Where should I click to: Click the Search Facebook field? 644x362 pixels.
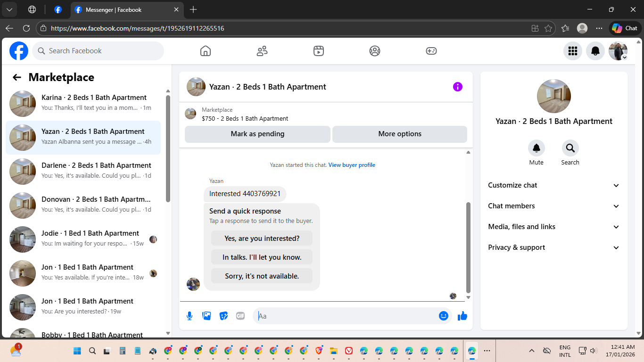click(98, 51)
